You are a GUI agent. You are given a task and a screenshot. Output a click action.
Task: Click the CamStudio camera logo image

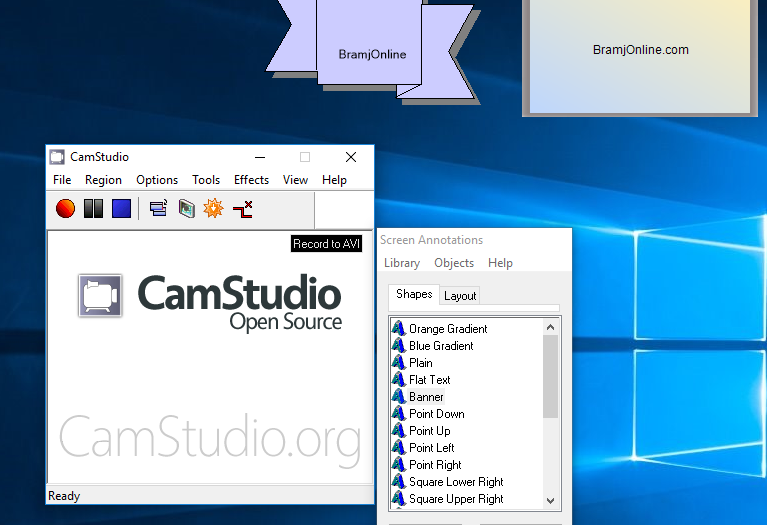(100, 296)
